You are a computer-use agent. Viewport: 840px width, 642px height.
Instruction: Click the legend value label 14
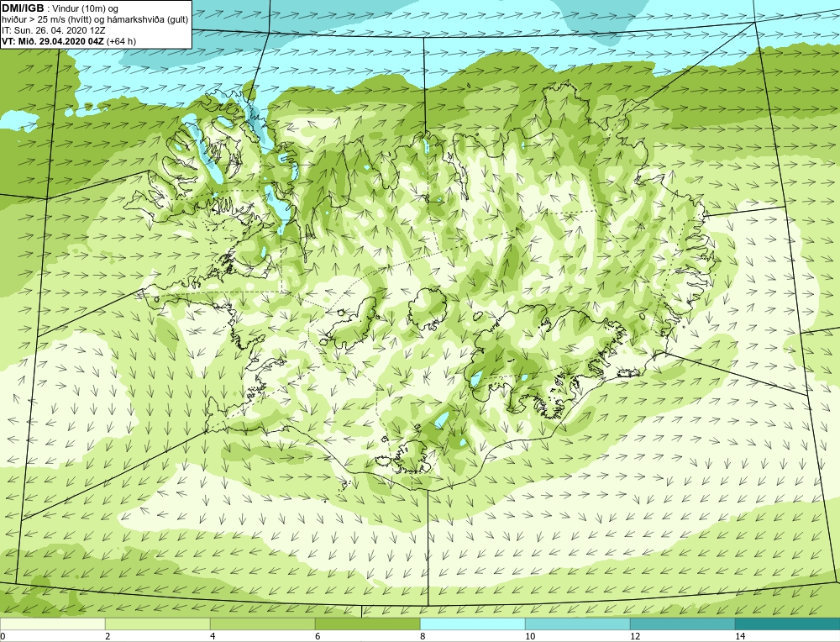coord(740,636)
